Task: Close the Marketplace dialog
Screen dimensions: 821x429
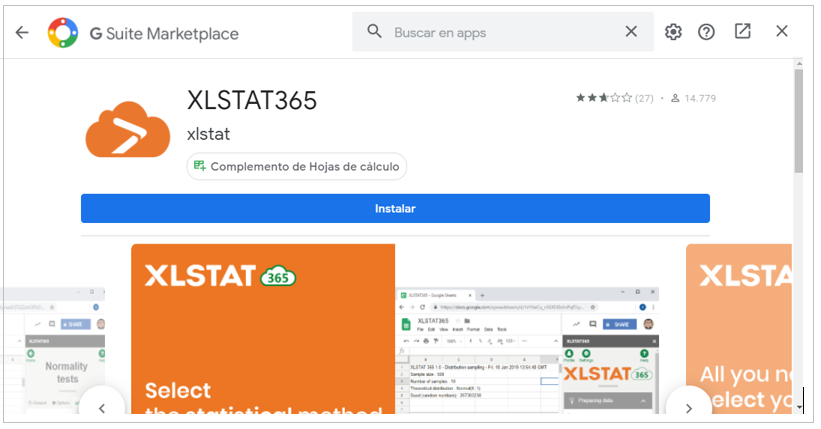Action: 782,32
